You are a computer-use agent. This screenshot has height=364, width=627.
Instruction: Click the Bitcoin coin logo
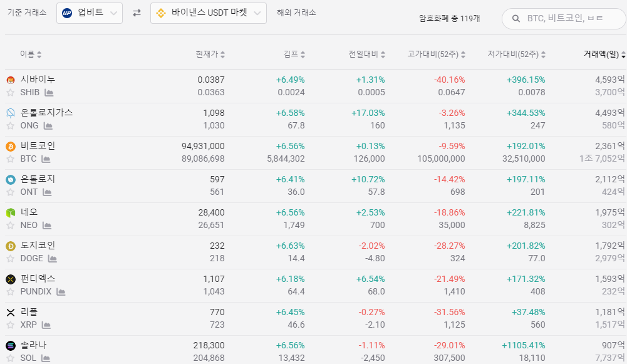tap(10, 147)
